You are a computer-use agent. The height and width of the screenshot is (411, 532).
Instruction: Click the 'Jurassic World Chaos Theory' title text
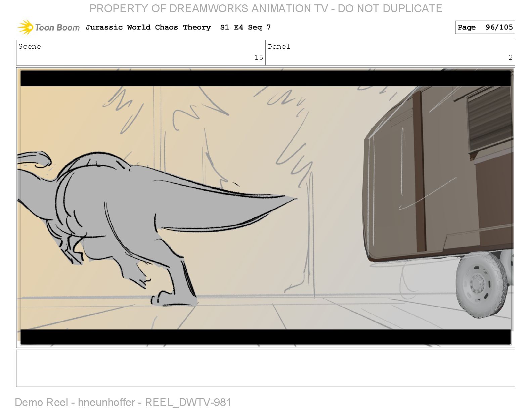(148, 28)
